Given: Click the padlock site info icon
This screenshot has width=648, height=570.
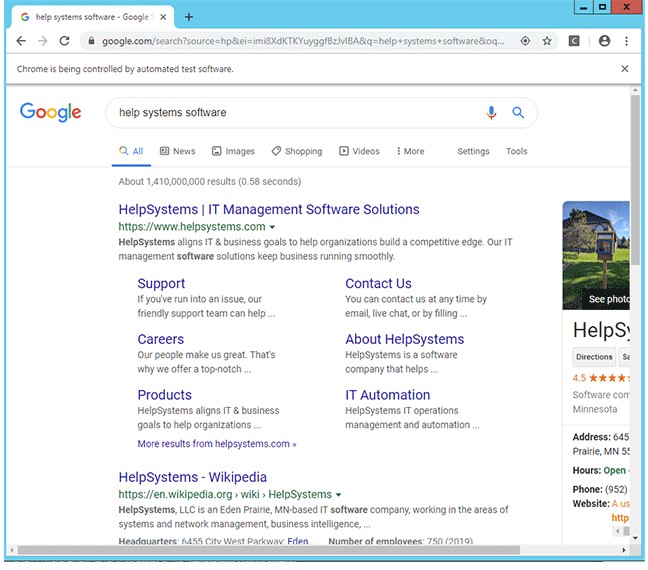Looking at the screenshot, I should pos(91,41).
